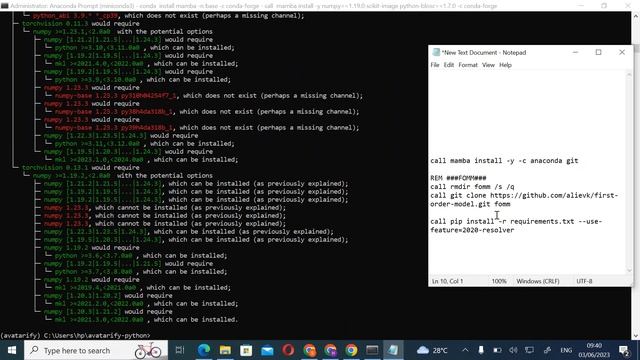Viewport: 640px width, 360px height.
Task: Open the network tray icon
Action: coord(529,350)
